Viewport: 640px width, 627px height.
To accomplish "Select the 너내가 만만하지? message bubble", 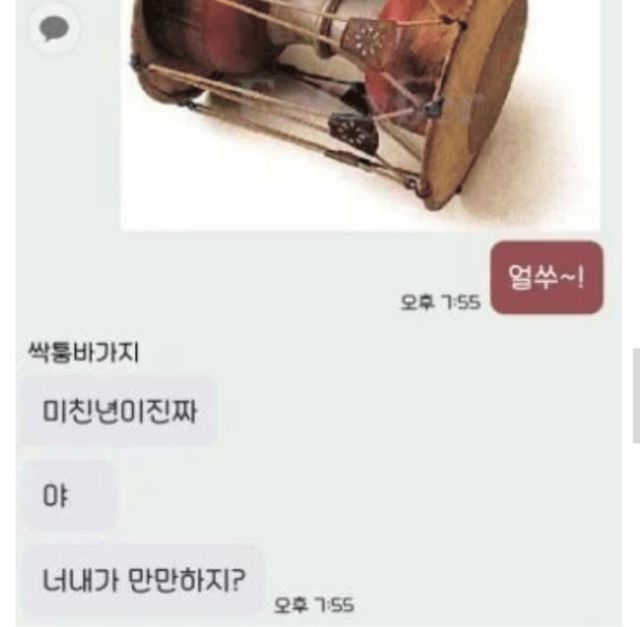I will [143, 580].
